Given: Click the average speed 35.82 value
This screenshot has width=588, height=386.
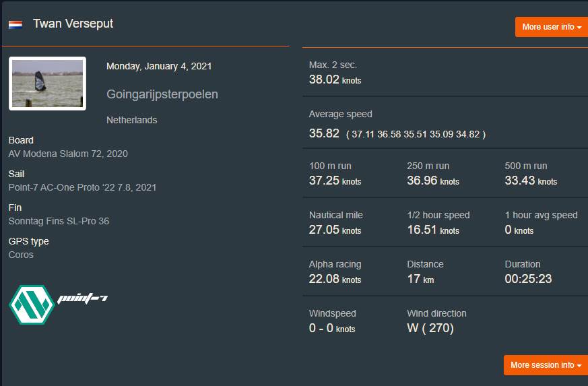Looking at the screenshot, I should coord(324,133).
